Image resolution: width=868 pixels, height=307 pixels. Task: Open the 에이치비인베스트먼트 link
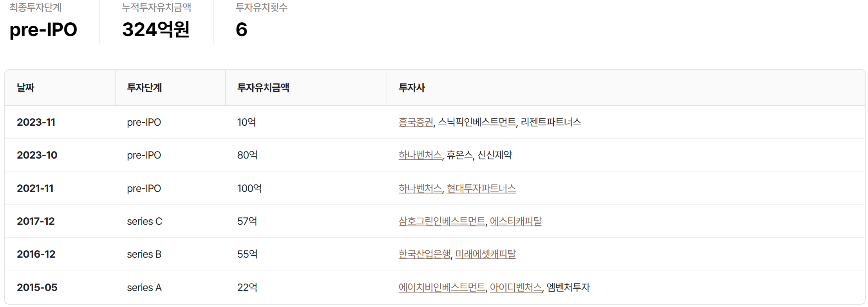[x=441, y=287]
